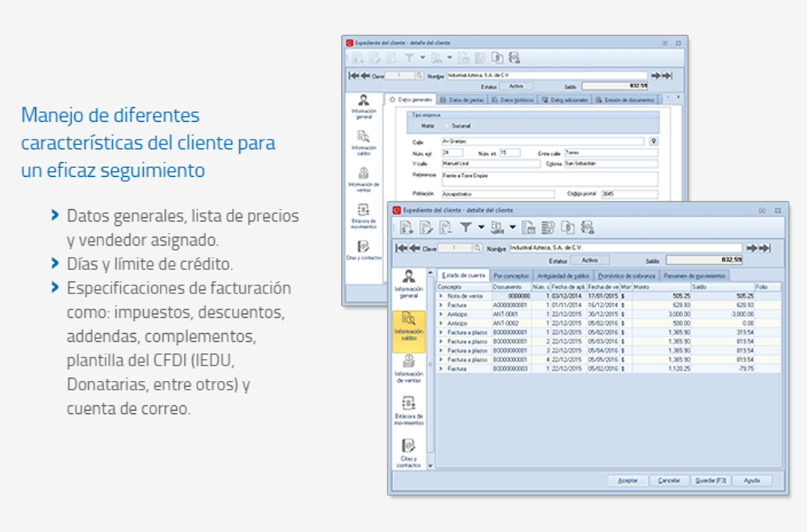Click the filter funnel icon in front window
This screenshot has width=807, height=532.
click(466, 227)
